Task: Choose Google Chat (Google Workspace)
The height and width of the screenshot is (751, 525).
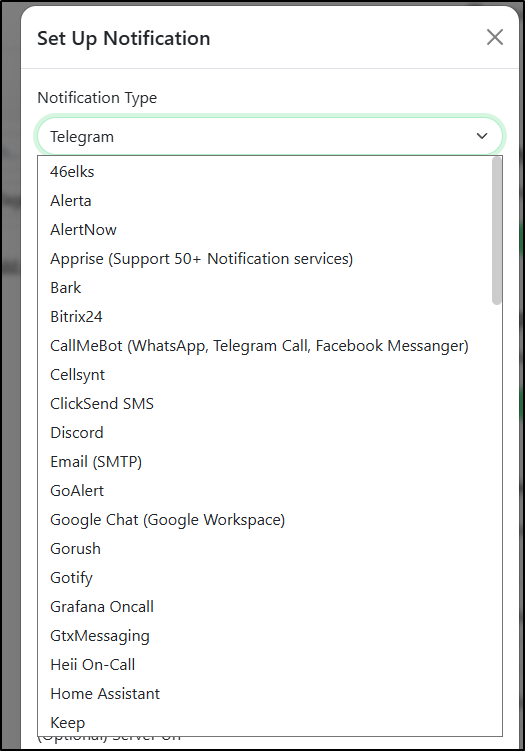Action: (264, 520)
